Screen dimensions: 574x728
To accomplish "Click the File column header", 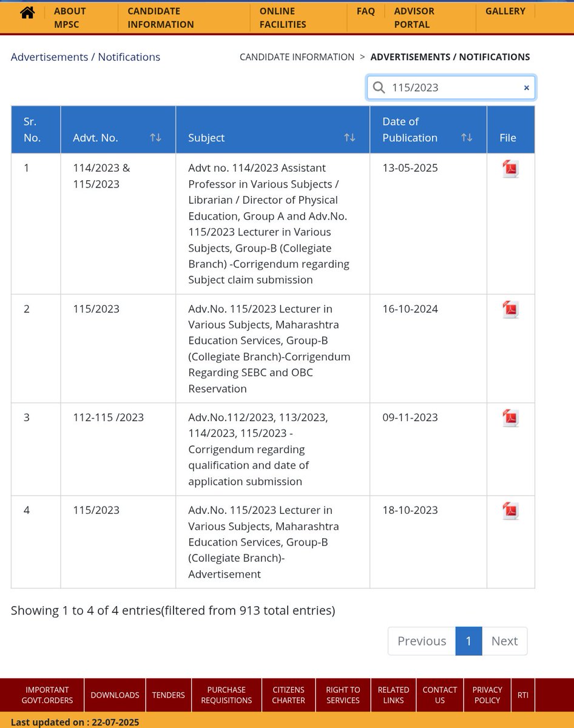I will click(511, 130).
